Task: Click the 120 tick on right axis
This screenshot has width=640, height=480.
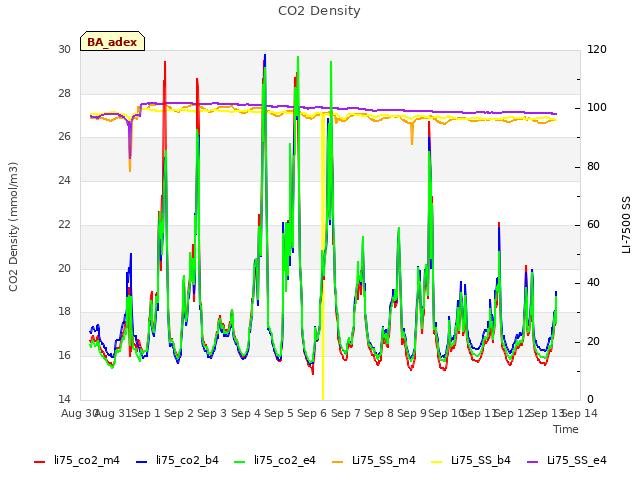Action: pos(597,50)
